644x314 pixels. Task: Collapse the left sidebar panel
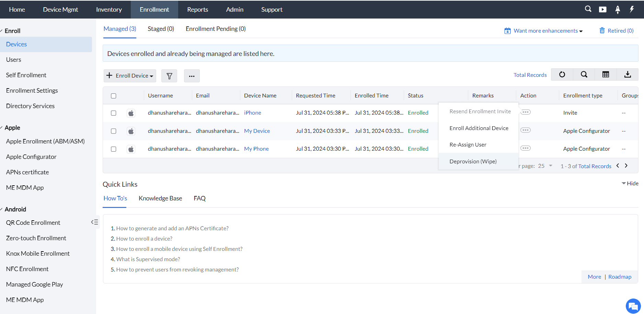[x=94, y=222]
